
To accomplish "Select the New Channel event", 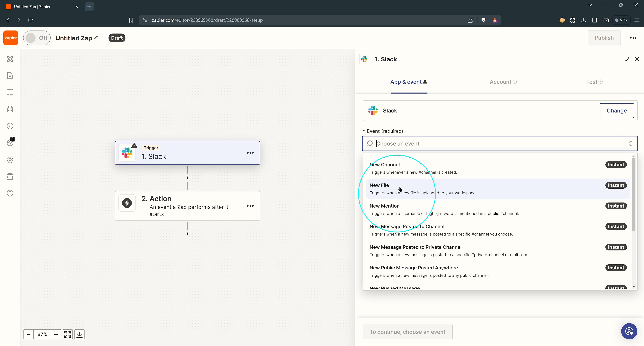I will 498,168.
